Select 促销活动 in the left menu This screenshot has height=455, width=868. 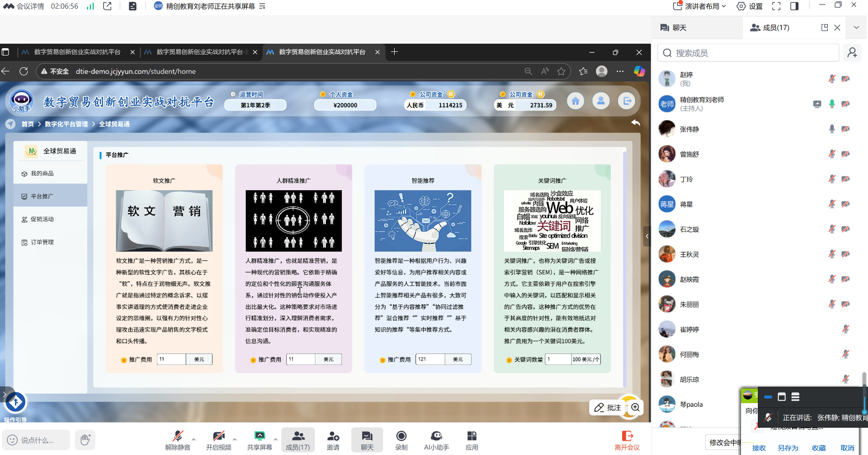[x=42, y=219]
